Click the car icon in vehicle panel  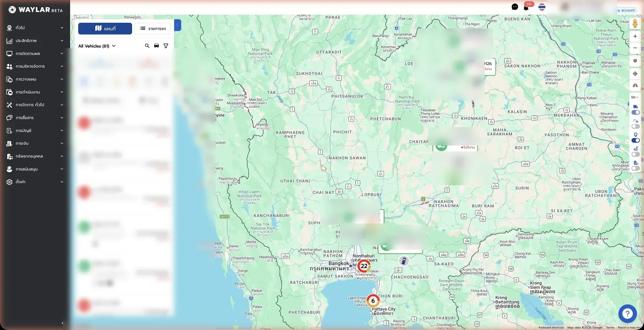(156, 46)
